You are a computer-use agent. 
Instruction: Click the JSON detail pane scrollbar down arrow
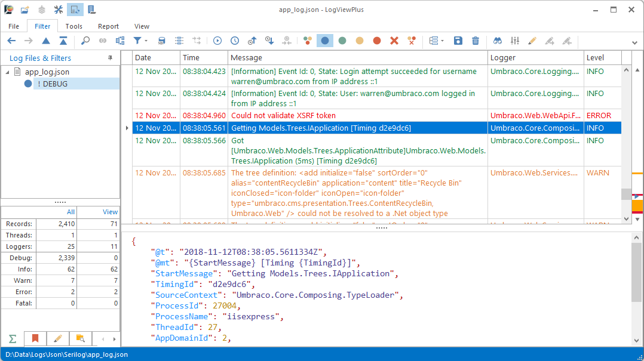click(636, 341)
